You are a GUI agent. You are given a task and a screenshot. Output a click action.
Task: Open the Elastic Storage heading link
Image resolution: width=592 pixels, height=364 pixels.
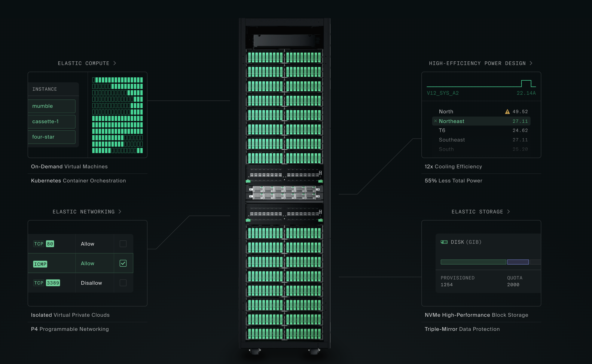pos(477,212)
